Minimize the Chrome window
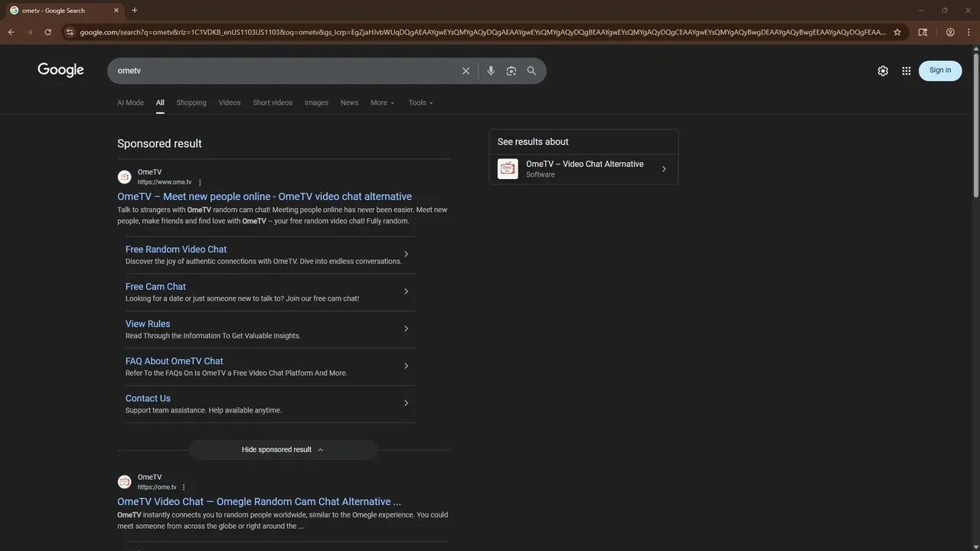Screen dimensions: 980x551 (x=921, y=10)
